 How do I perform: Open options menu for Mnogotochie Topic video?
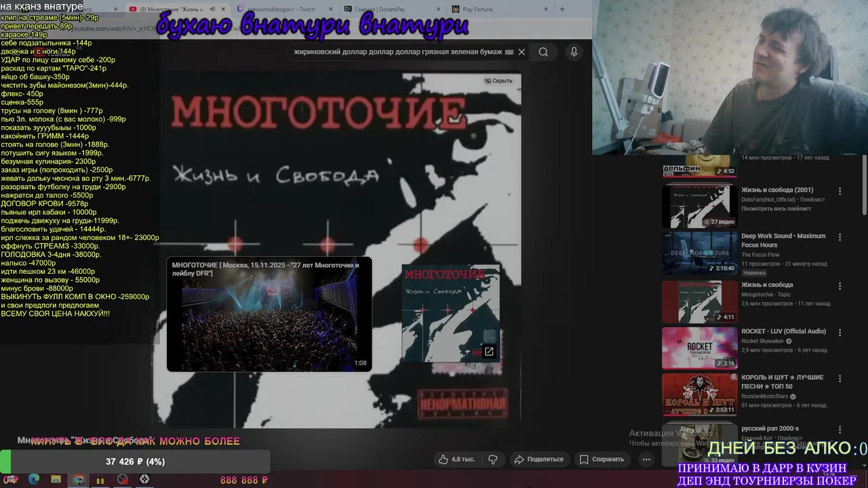click(840, 286)
